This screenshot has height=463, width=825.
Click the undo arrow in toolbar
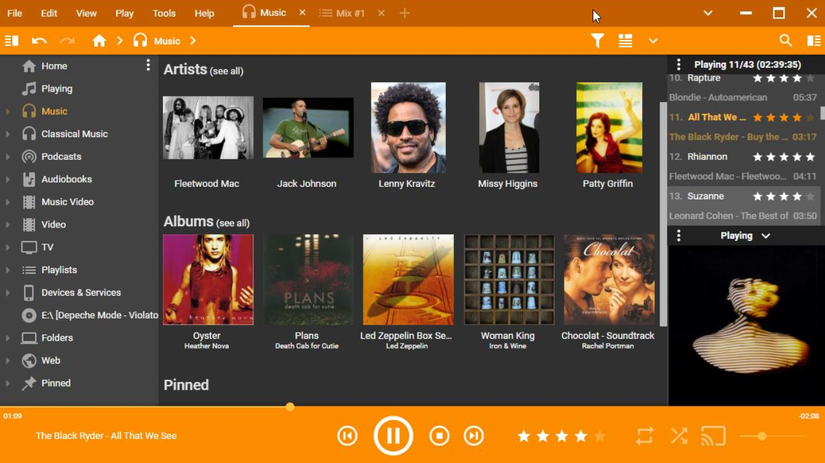coord(39,41)
